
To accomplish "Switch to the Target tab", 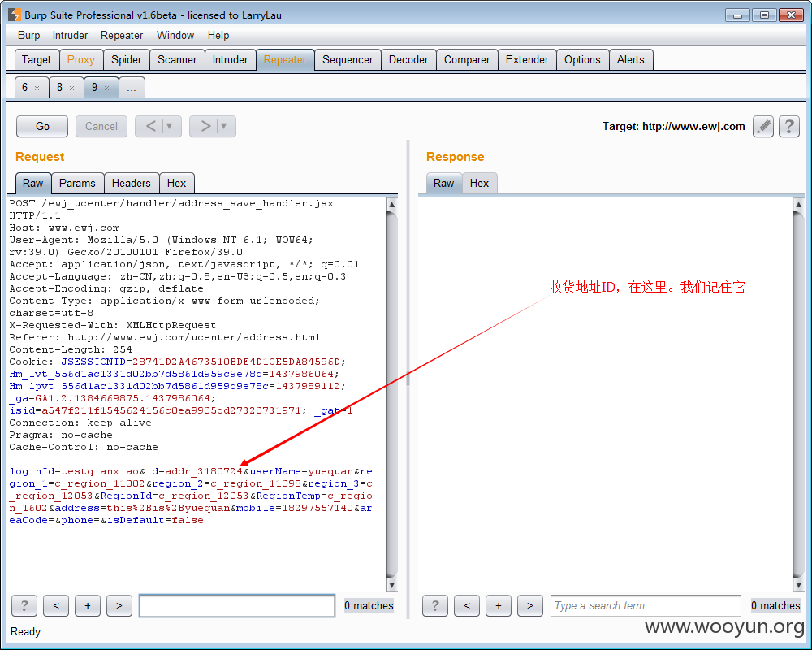I will pyautogui.click(x=37, y=59).
